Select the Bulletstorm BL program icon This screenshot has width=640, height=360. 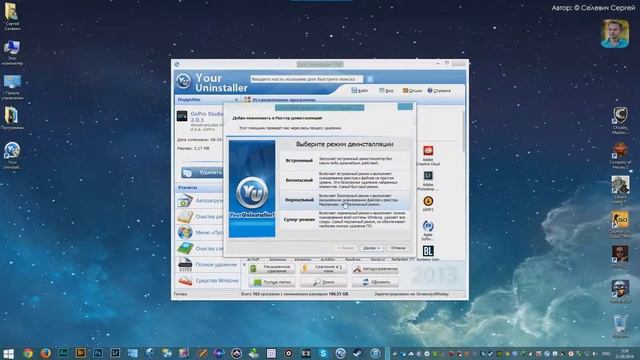(428, 253)
